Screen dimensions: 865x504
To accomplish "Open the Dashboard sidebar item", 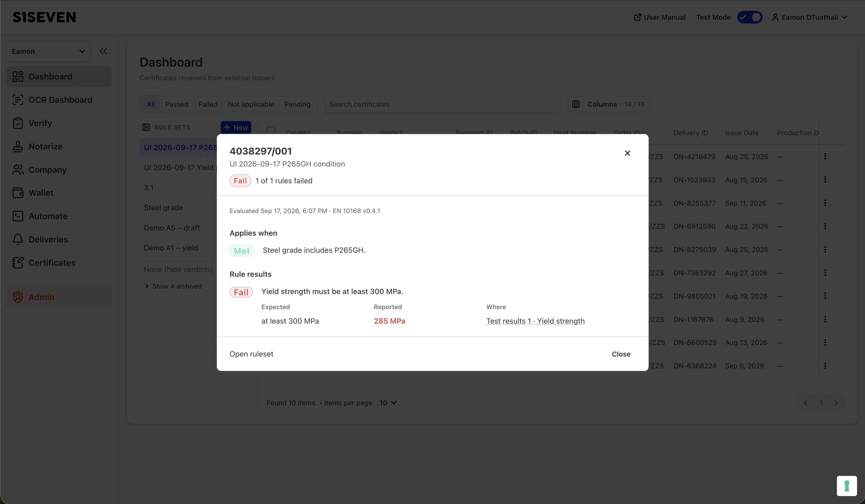I will tap(59, 76).
